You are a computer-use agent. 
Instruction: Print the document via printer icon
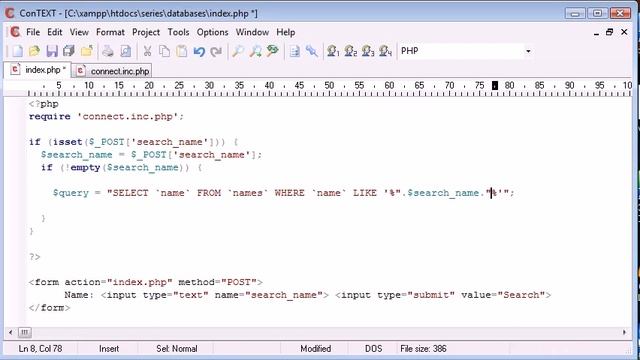click(x=108, y=51)
